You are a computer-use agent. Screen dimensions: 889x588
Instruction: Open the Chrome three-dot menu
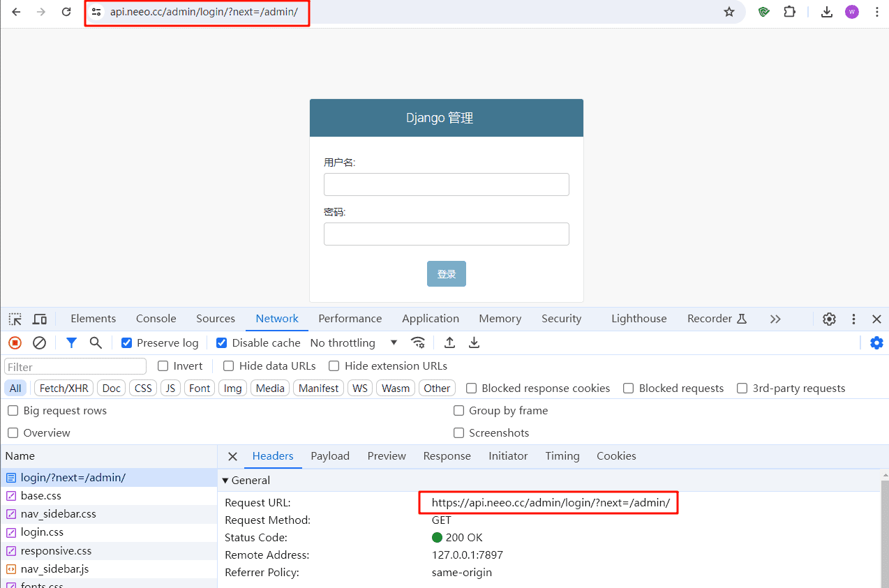point(877,12)
